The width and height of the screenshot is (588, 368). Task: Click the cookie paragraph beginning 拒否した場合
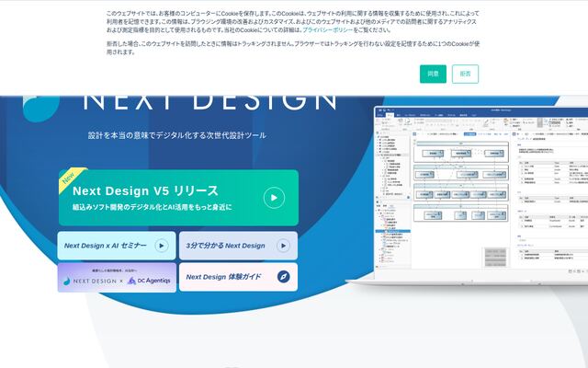[x=293, y=48]
